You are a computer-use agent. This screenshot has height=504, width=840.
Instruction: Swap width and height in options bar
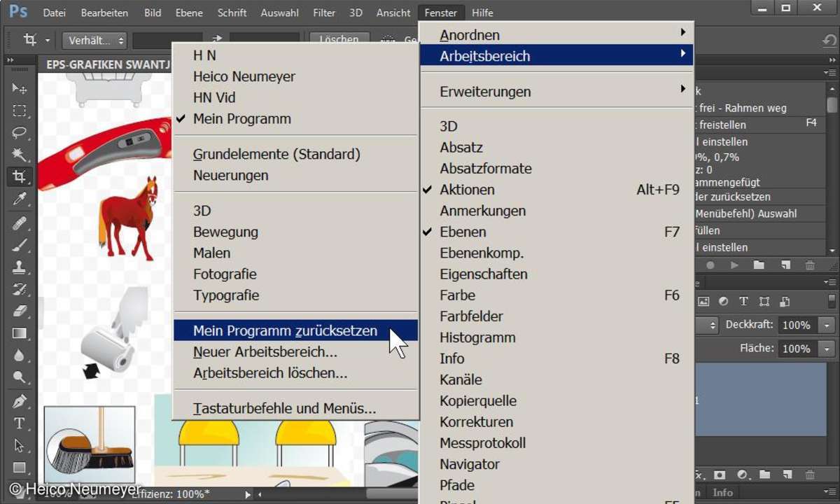[x=216, y=40]
